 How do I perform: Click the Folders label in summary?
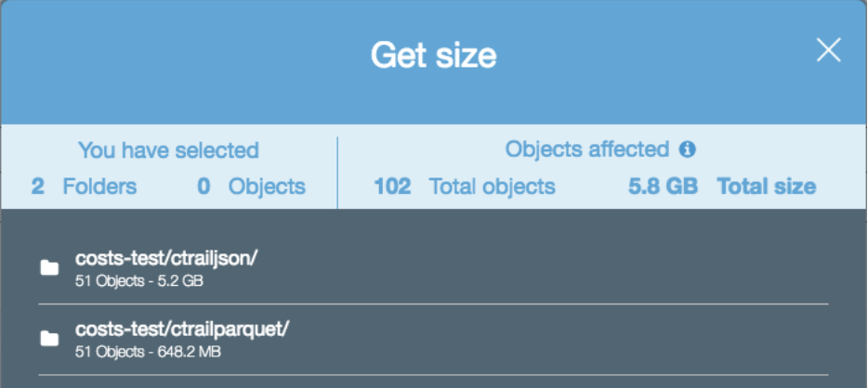(99, 187)
